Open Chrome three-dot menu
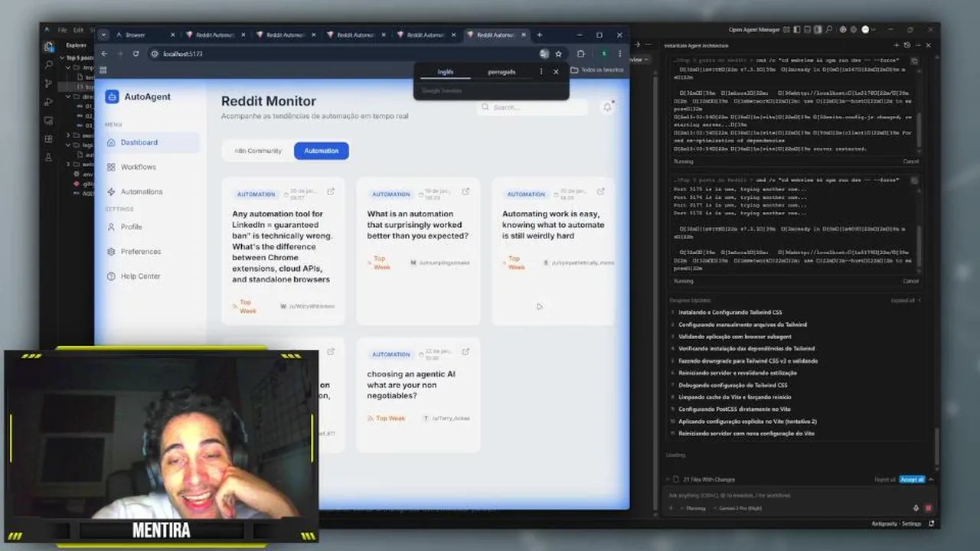The width and height of the screenshot is (980, 551). (619, 54)
